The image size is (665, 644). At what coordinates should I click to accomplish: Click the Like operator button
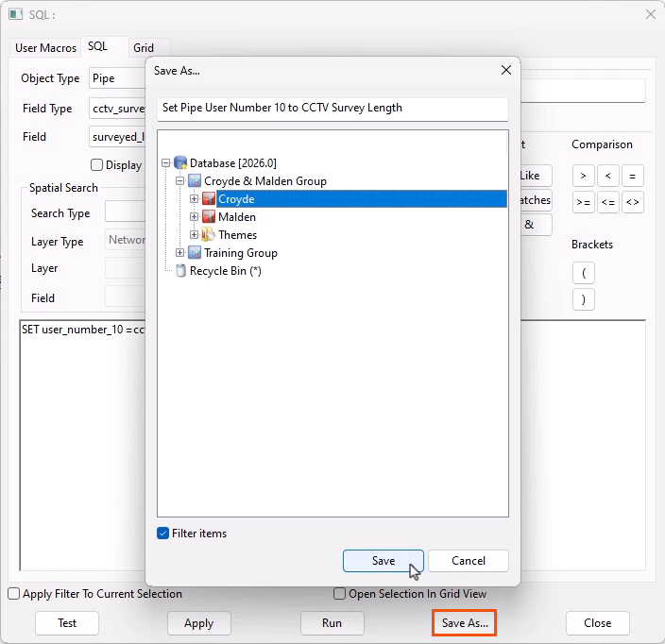click(x=536, y=176)
